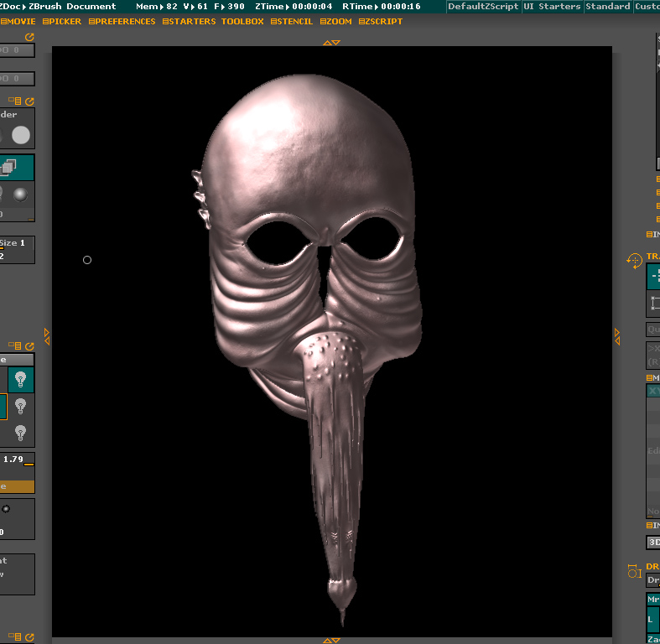Click the Standard button
660x644 pixels.
click(x=608, y=7)
